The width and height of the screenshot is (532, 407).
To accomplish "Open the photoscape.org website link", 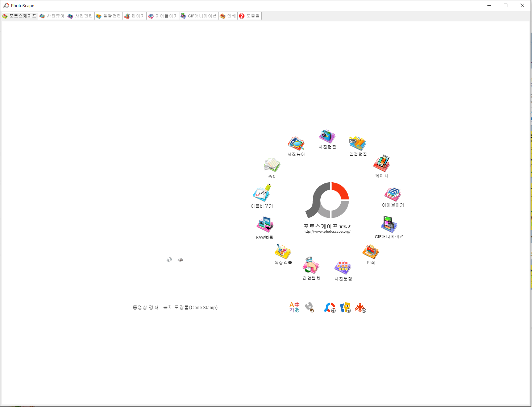I will [x=327, y=232].
